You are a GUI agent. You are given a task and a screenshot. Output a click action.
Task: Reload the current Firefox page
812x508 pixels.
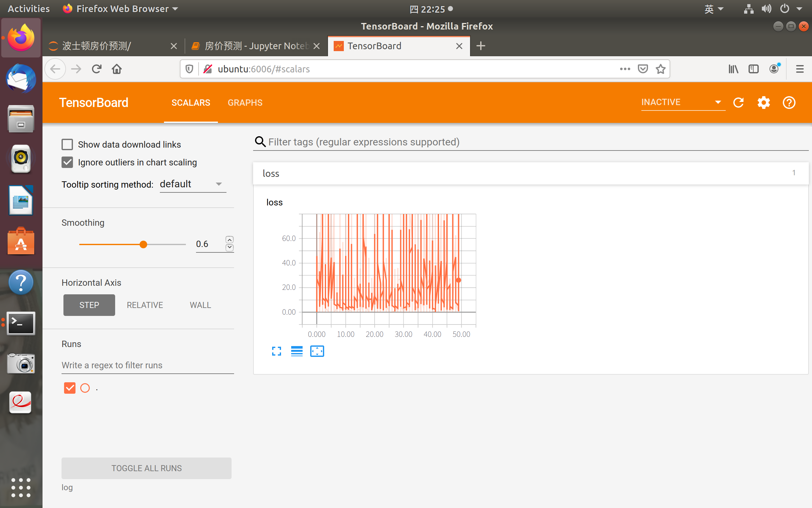pyautogui.click(x=97, y=69)
